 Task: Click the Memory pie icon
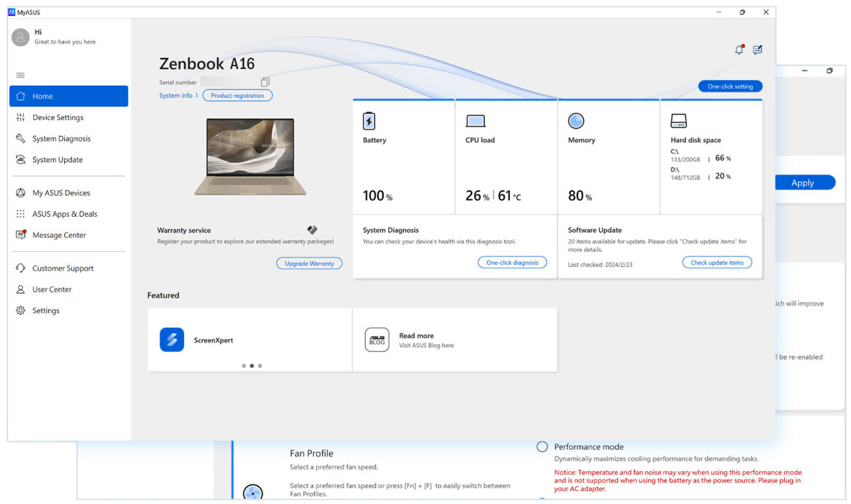tap(576, 121)
